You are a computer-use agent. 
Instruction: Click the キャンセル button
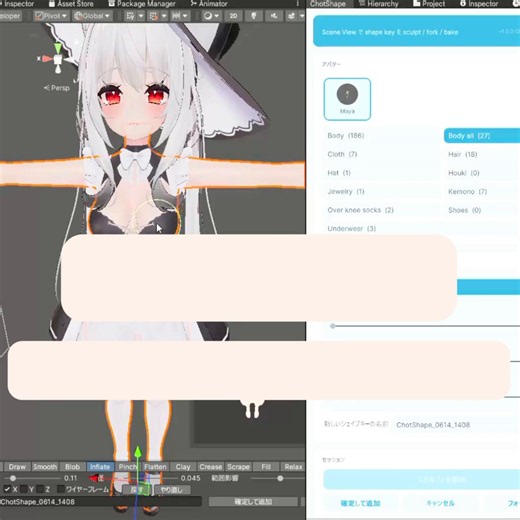440,503
